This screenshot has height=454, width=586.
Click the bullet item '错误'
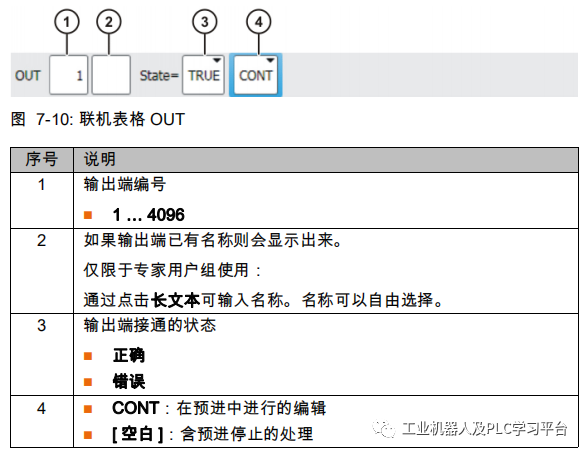click(x=129, y=382)
